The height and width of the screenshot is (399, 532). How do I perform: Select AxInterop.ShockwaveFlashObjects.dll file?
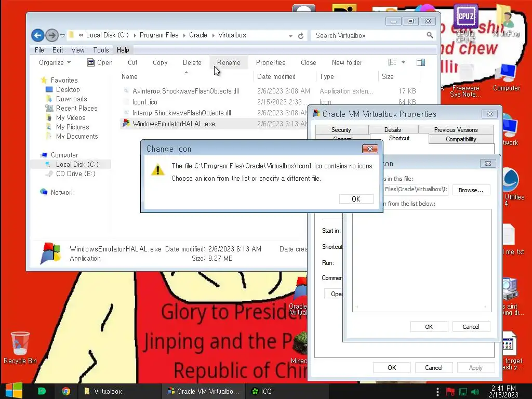pyautogui.click(x=185, y=91)
